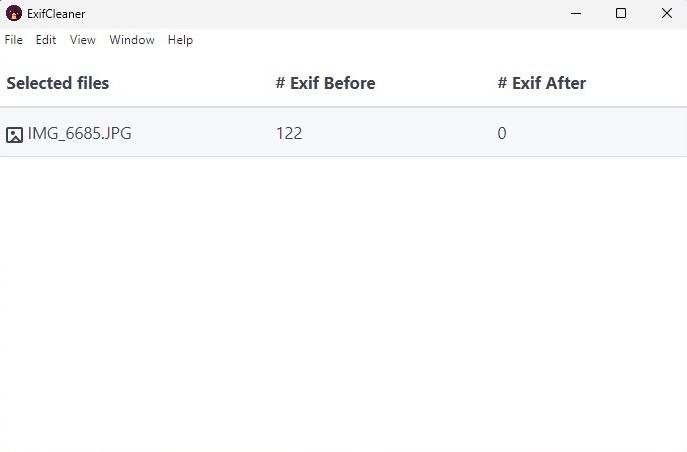687x452 pixels.
Task: Open the View menu
Action: pyautogui.click(x=83, y=40)
